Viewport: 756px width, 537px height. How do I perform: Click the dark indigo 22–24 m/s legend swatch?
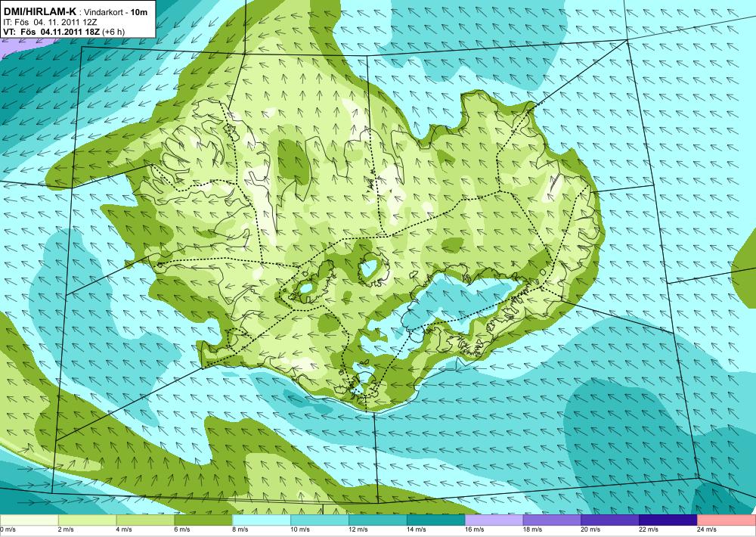(668, 520)
